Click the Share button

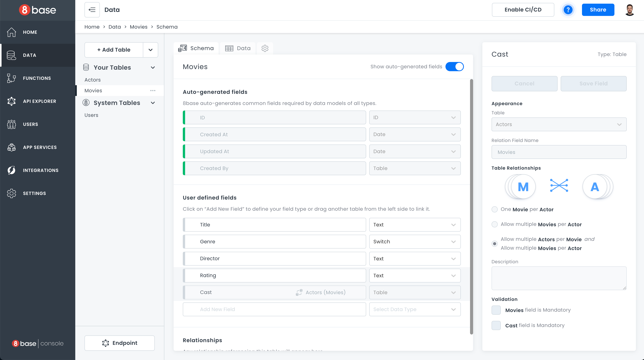click(x=598, y=10)
